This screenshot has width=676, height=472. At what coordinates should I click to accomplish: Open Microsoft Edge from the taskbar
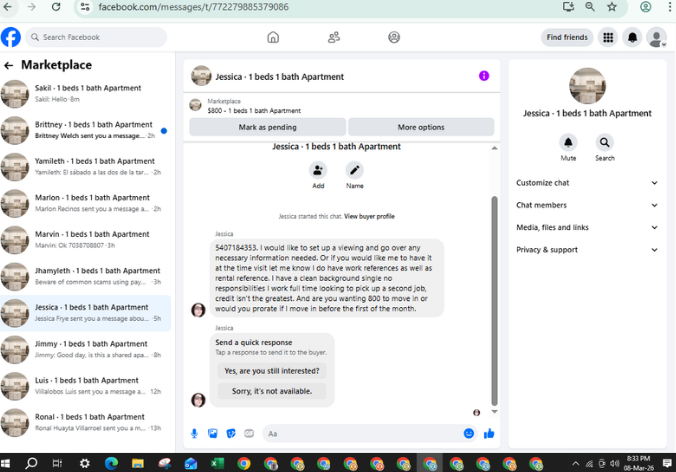click(111, 463)
